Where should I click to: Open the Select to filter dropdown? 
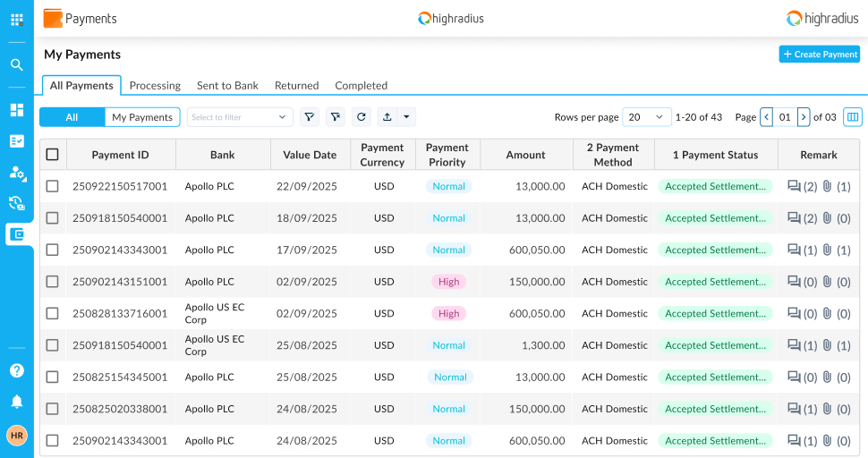pyautogui.click(x=240, y=117)
